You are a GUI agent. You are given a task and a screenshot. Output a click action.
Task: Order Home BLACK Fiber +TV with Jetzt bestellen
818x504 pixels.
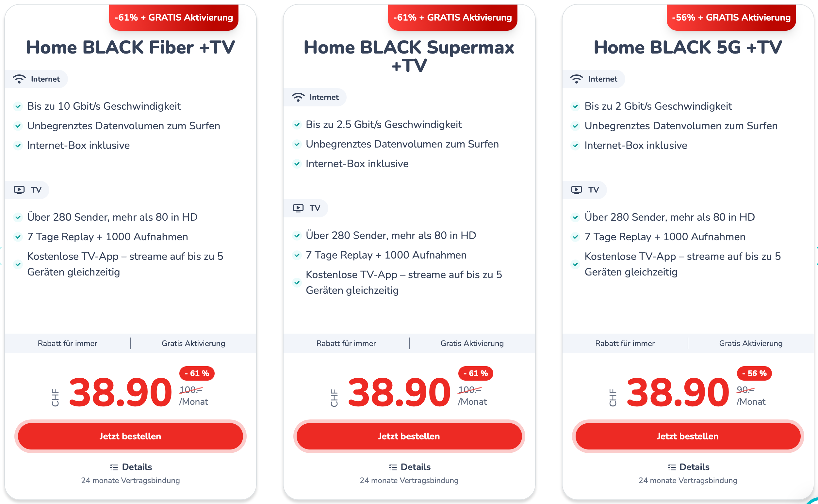tap(130, 436)
